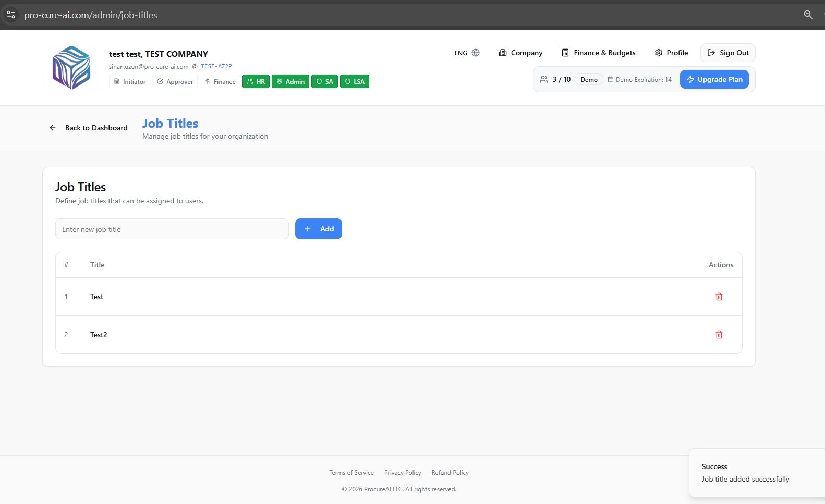Select the Test2 title cell
Viewport: 825px width, 504px height.
99,335
